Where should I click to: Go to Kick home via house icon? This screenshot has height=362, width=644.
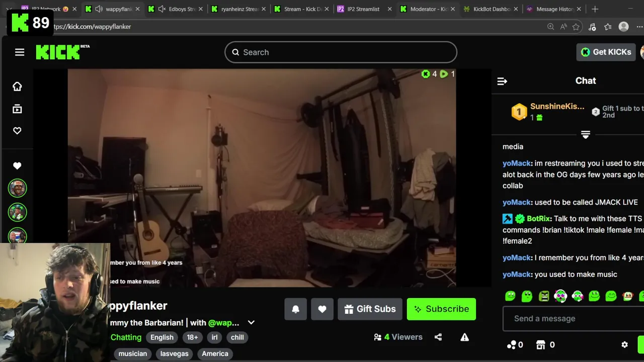click(x=17, y=86)
